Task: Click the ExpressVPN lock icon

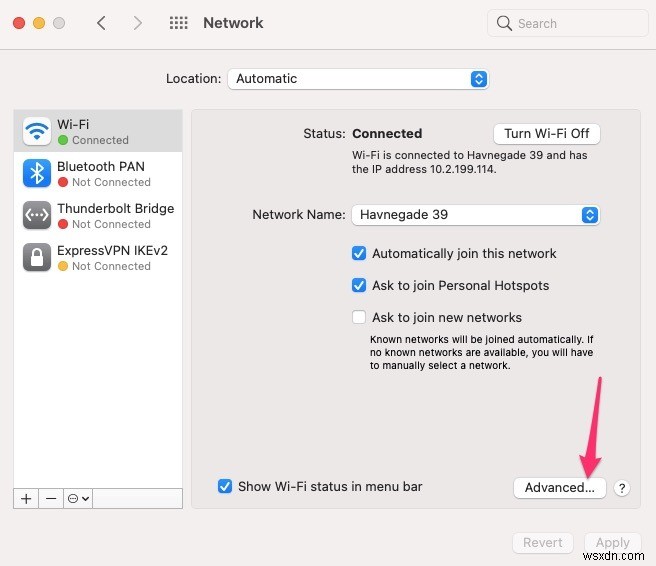Action: (x=37, y=257)
